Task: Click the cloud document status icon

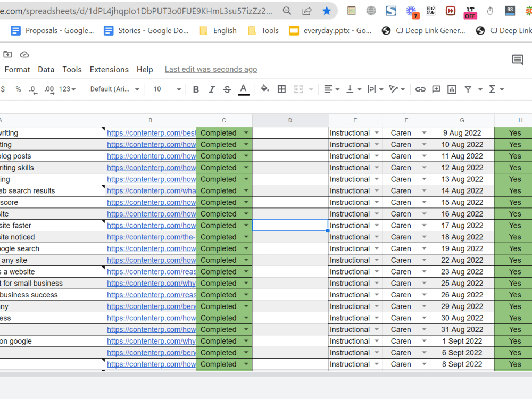Action: tap(24, 54)
